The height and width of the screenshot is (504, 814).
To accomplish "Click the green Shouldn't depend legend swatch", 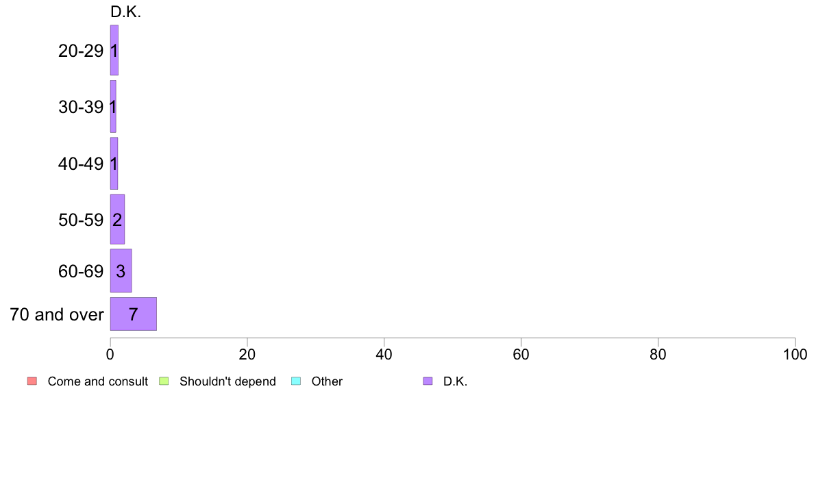I will point(164,381).
